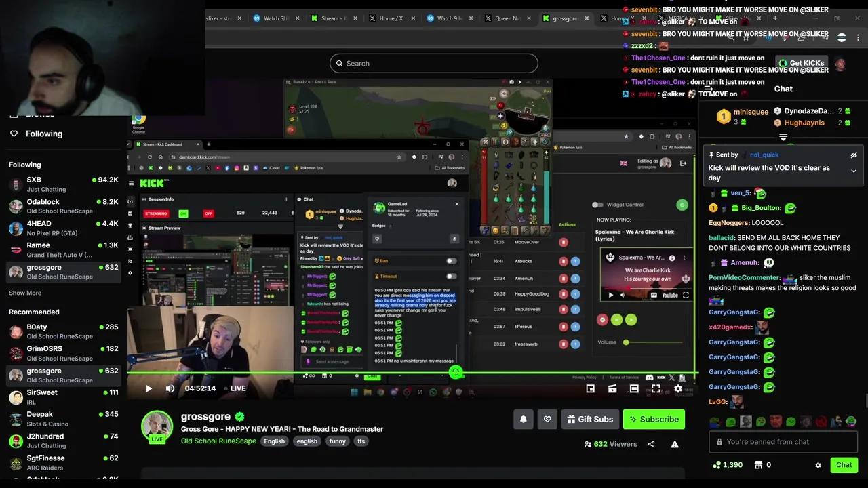Open Ramee channel in sidebar

coord(64,249)
